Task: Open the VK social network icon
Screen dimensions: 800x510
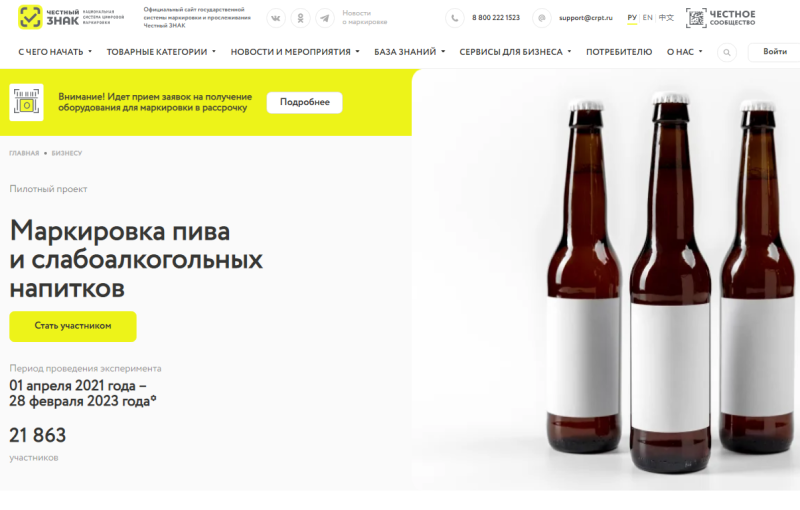Action: 275,18
